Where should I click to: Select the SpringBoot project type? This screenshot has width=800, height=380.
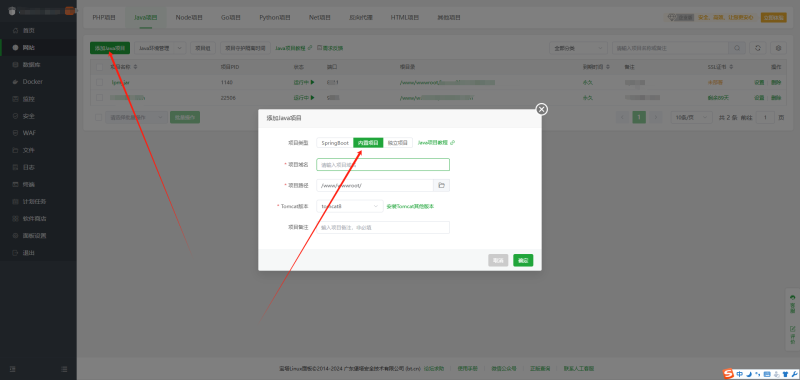pos(335,143)
